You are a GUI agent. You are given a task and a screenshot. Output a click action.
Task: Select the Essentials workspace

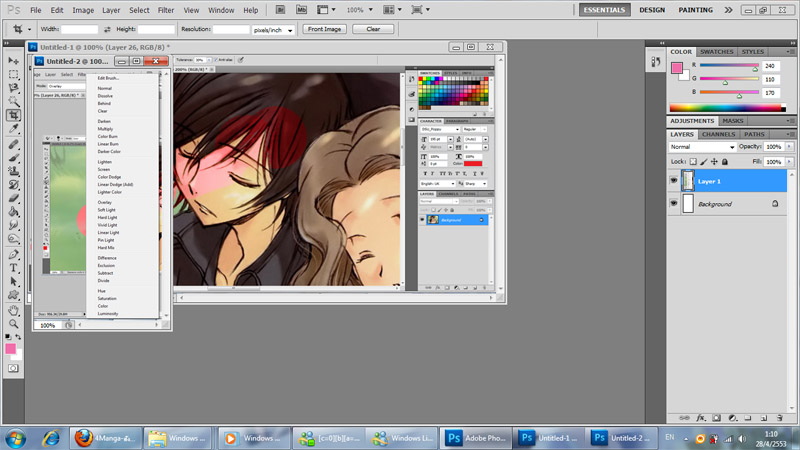604,10
